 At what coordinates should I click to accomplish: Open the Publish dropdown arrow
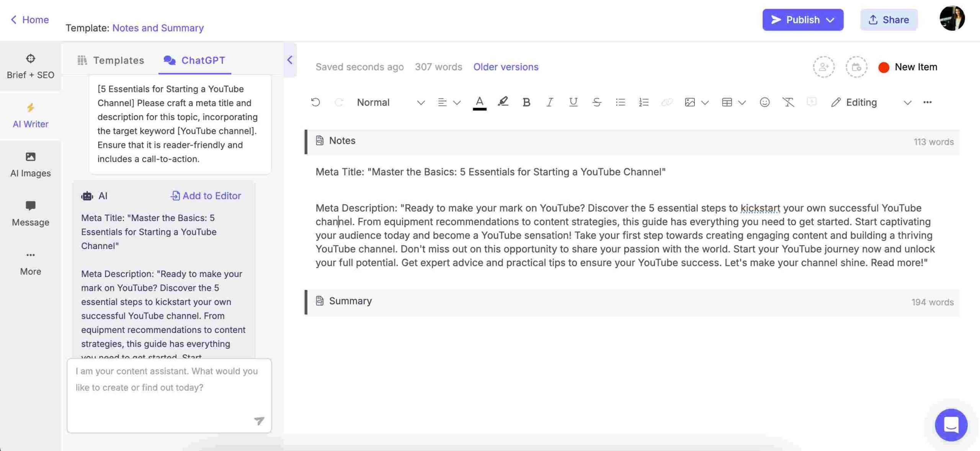[x=830, y=20]
